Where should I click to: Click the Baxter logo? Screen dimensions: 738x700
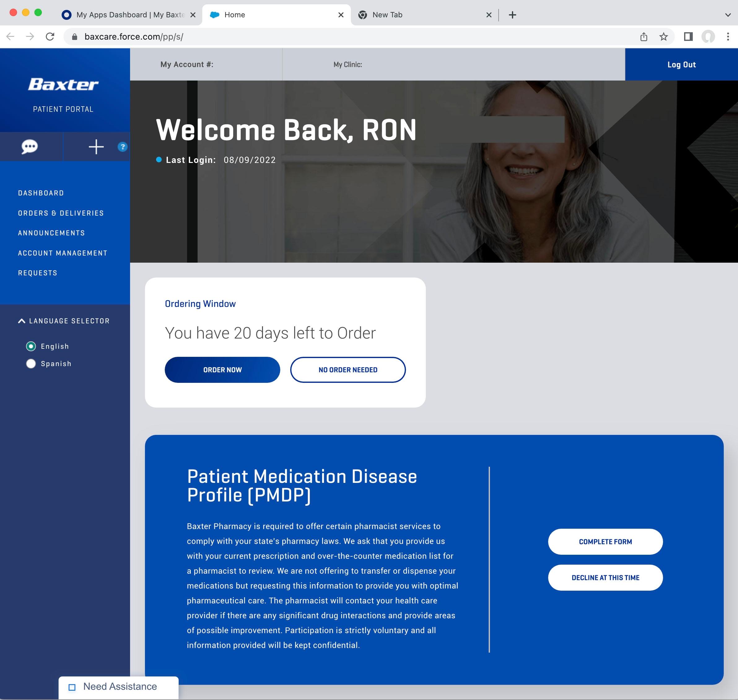click(x=63, y=85)
